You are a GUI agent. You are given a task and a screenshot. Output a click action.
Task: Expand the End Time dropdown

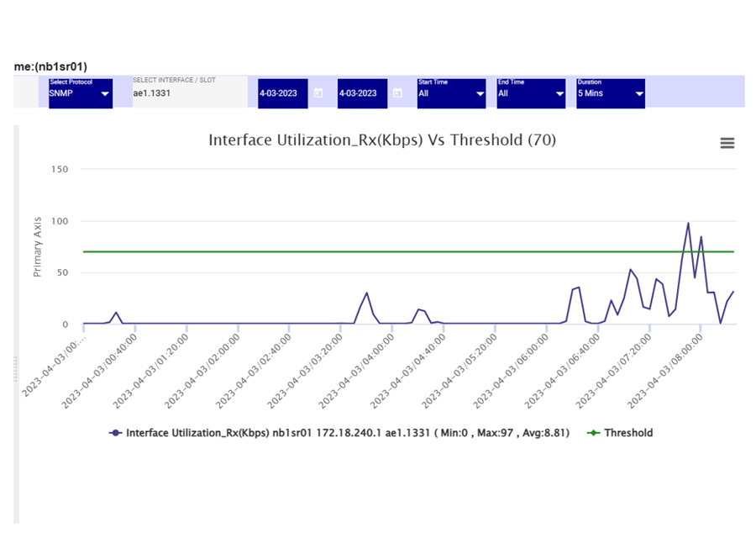(531, 93)
